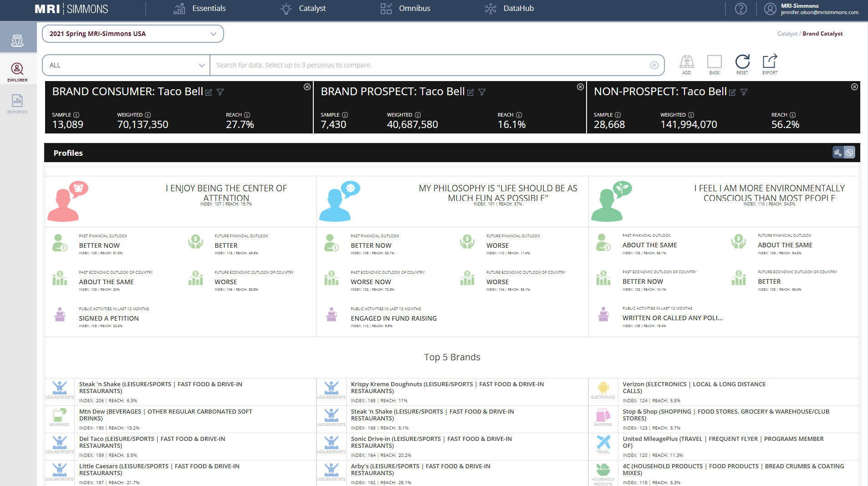Filter the Brand Prospect Taco Bell persona
Image resolution: width=868 pixels, height=486 pixels.
(482, 92)
